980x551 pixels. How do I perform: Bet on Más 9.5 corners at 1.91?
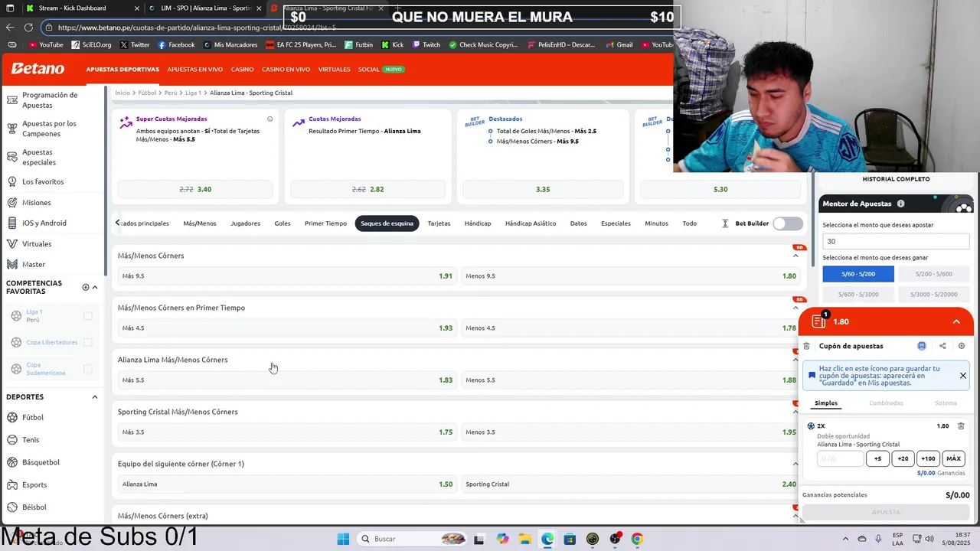[287, 276]
